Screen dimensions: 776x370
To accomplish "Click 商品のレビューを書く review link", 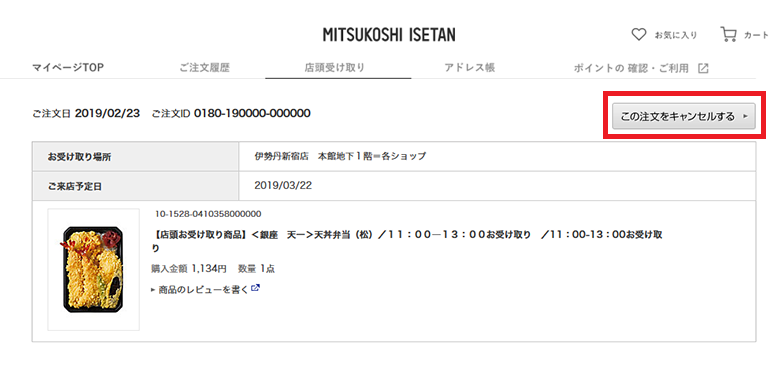I will point(203,289).
